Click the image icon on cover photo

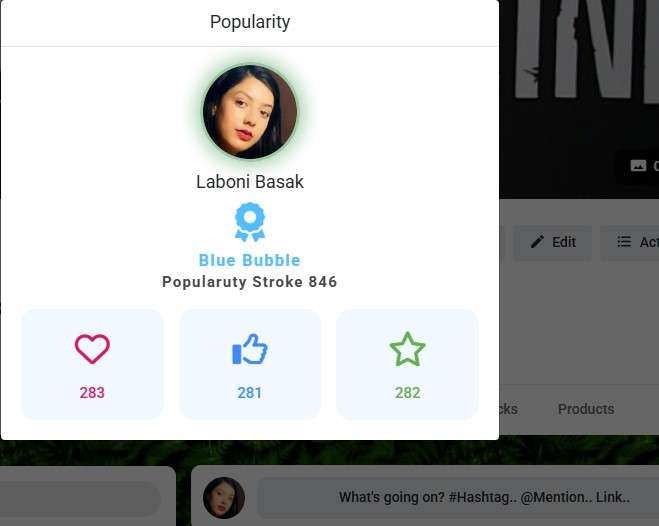click(638, 166)
